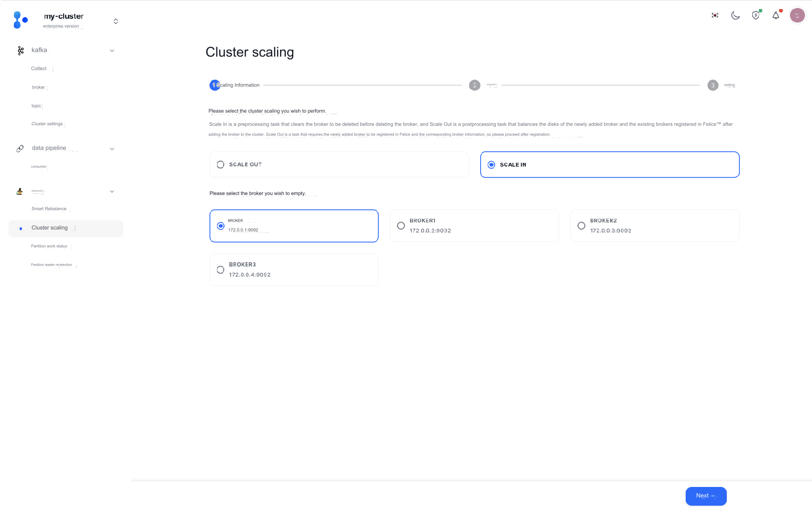Select BROKER2 at 172.0.0.3:9092
The image size is (812, 507).
tap(581, 226)
